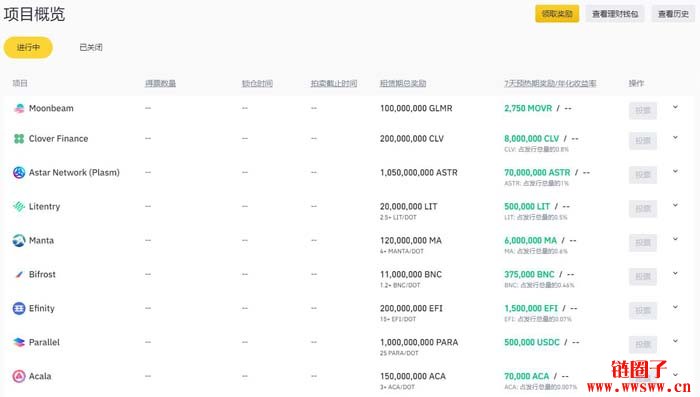Click the vote button in Litentry row
Screen dimensions: 700x397
[643, 209]
